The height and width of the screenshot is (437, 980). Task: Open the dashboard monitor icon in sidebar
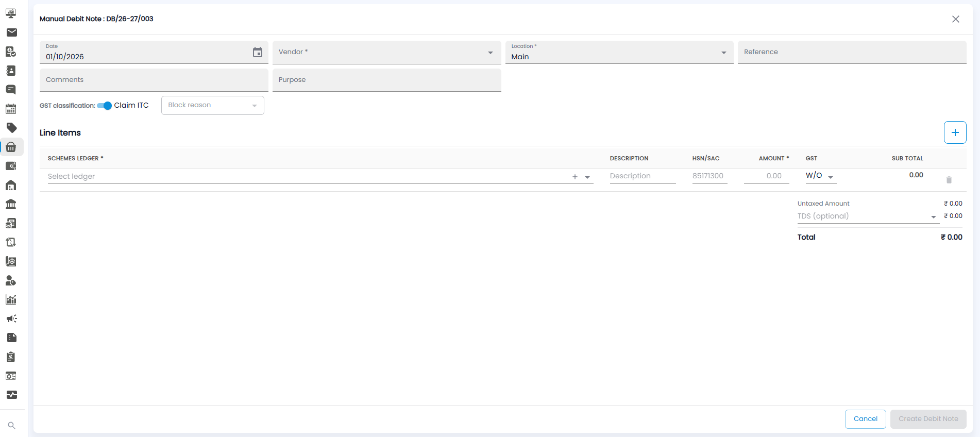[x=11, y=13]
